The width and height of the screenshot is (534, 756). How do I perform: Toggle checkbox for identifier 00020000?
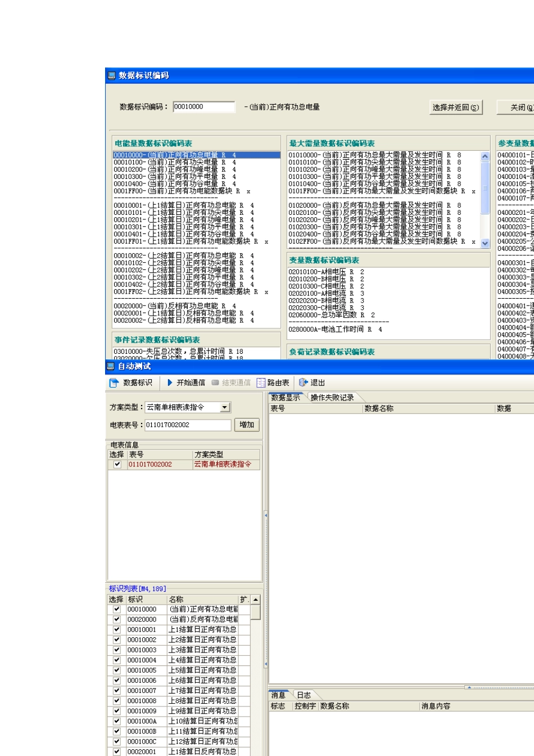(116, 619)
